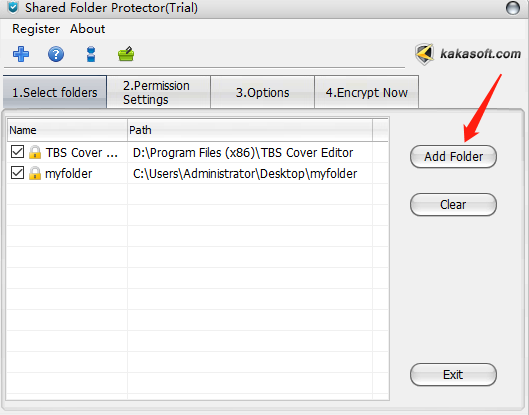Screen dimensions: 529x415
Task: Open help via the blue question mark icon
Action: (56, 54)
